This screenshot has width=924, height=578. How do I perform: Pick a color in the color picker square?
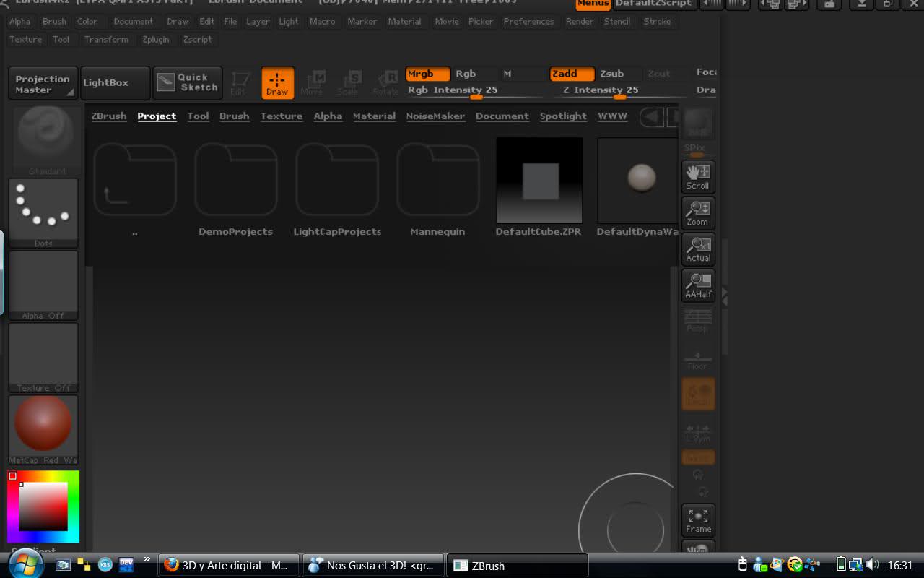(x=43, y=506)
